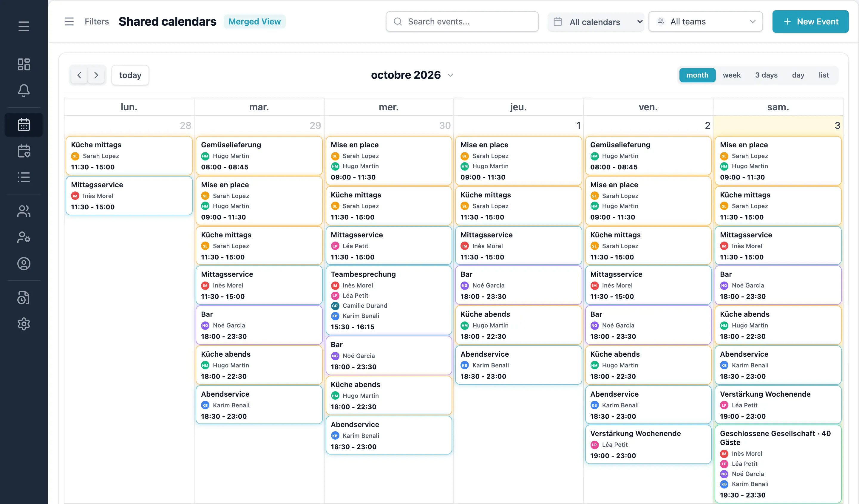This screenshot has height=504, width=859.
Task: Switch to week view
Action: [x=732, y=75]
